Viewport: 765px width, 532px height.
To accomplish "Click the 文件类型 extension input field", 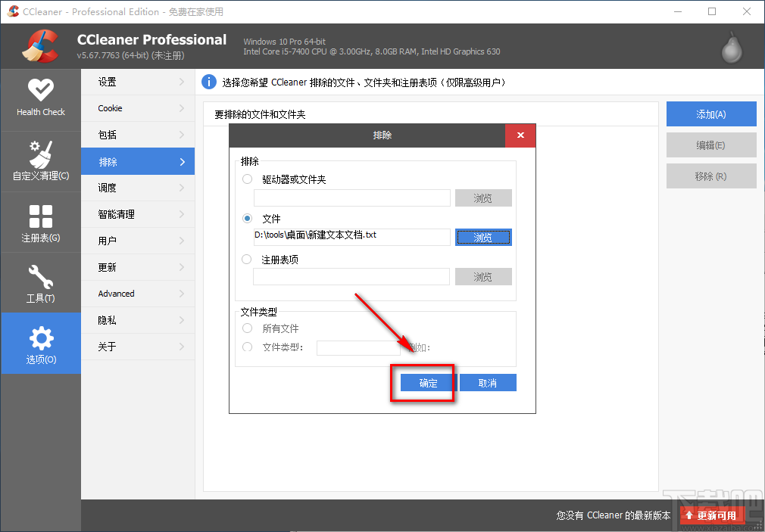I will 358,347.
